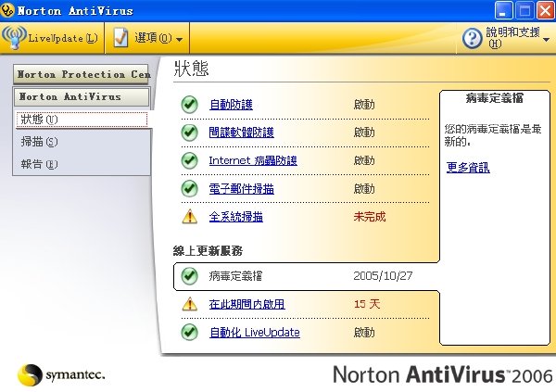Viewport: 556px width, 392px height.
Task: Click yellow warning icon beside 在此期間內啟用
Action: (190, 304)
